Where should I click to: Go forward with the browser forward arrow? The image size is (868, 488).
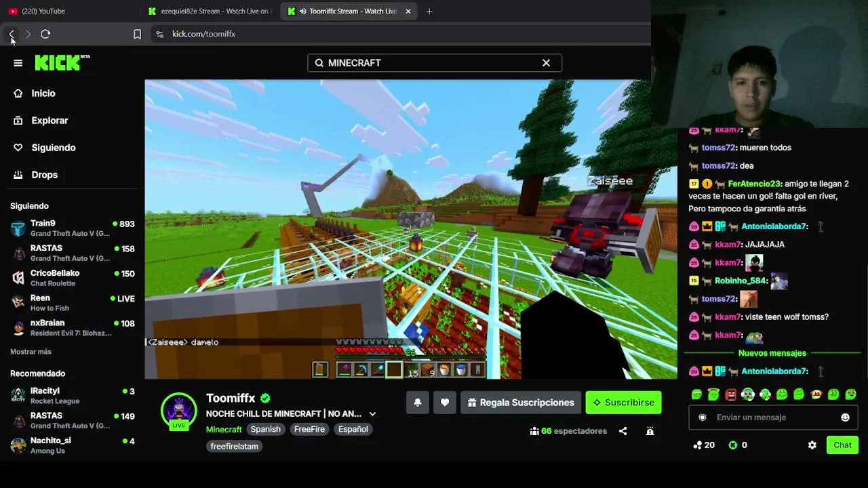pyautogui.click(x=28, y=34)
